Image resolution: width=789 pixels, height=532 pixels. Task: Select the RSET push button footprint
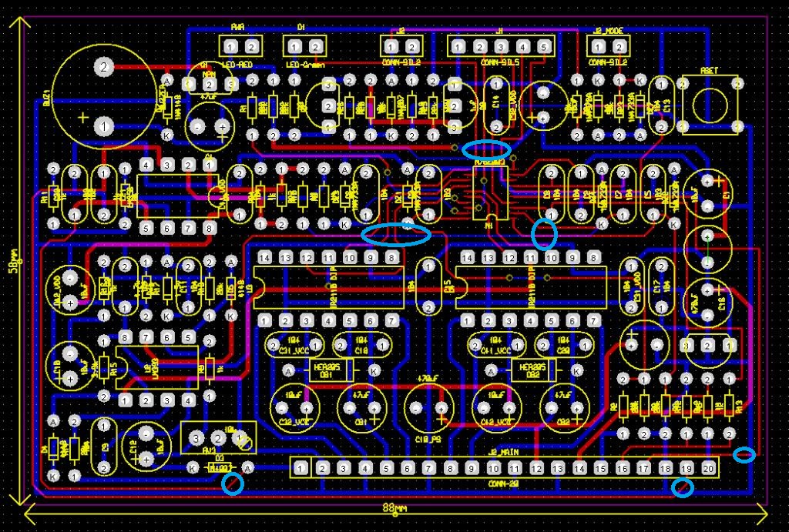click(710, 105)
